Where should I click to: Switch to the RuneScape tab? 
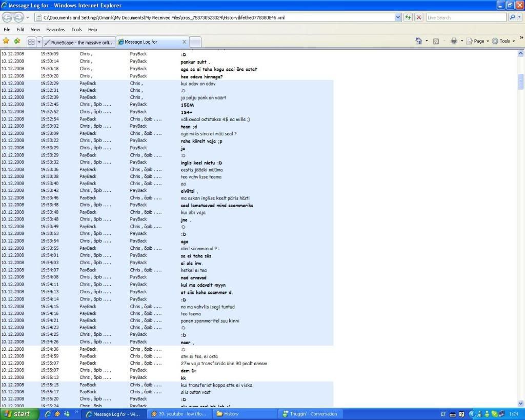pos(79,42)
